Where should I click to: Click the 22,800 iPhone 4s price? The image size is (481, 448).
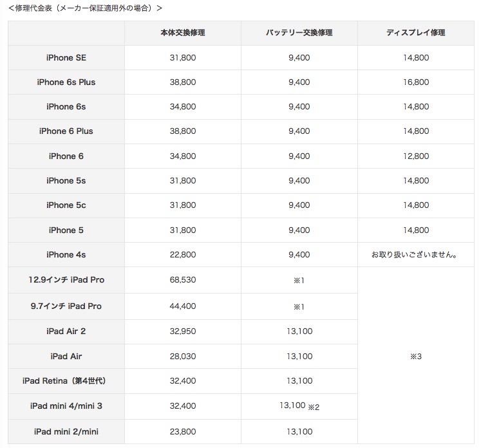tap(183, 254)
